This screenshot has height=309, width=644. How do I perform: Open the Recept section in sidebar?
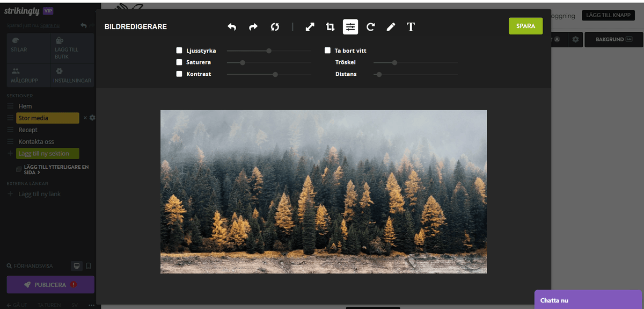(28, 130)
